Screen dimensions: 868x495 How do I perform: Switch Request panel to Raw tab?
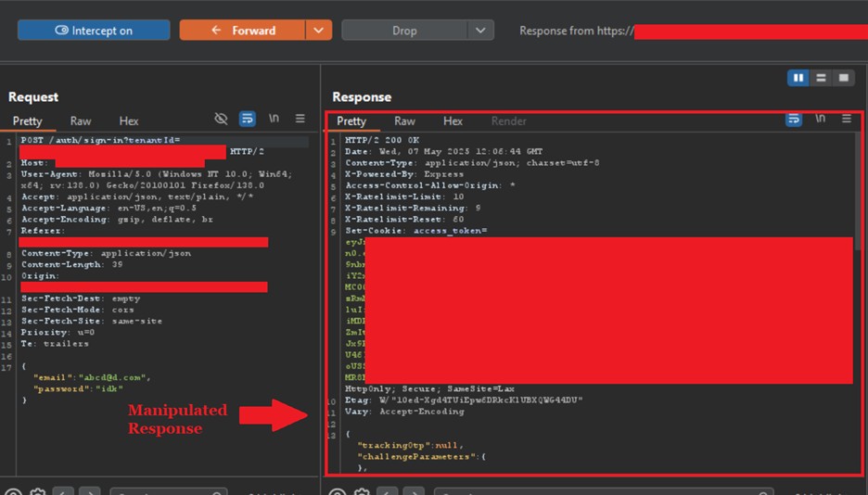(x=81, y=121)
